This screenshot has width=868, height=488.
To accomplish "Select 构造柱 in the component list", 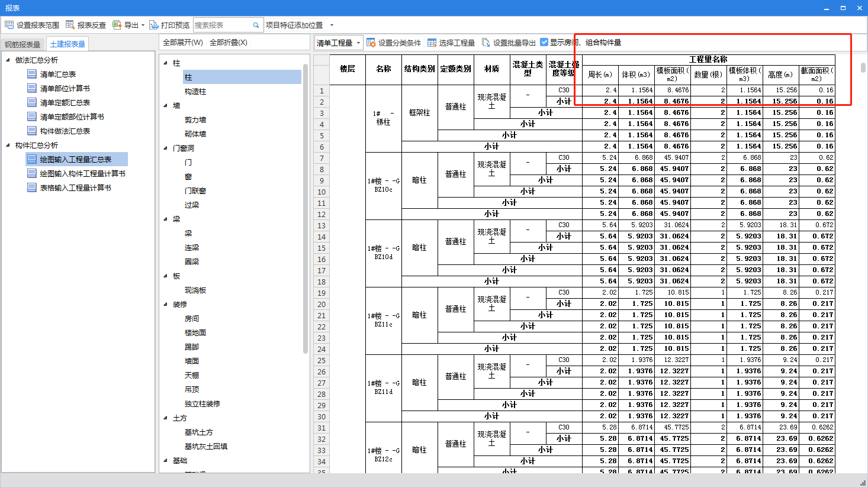I will click(195, 91).
